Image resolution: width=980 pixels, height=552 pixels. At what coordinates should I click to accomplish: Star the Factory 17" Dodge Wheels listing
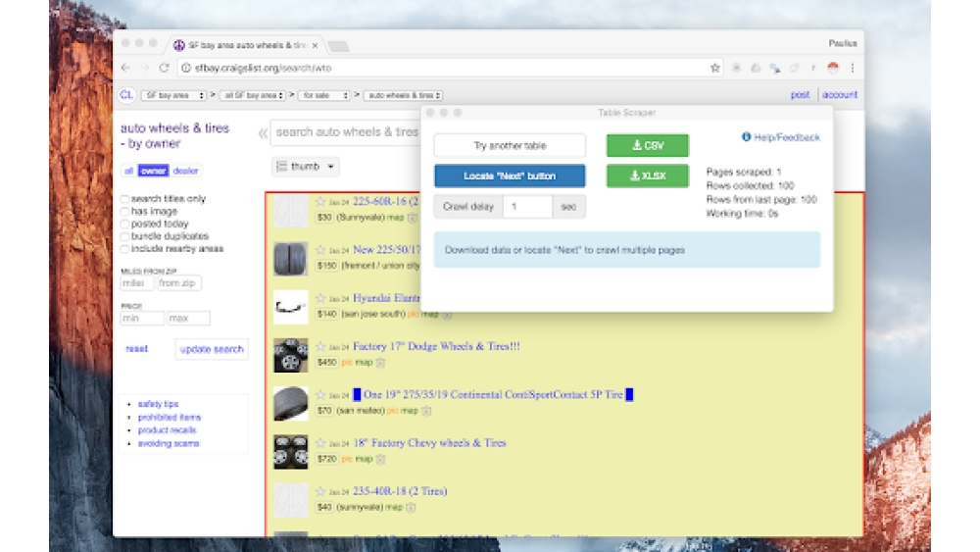click(320, 346)
